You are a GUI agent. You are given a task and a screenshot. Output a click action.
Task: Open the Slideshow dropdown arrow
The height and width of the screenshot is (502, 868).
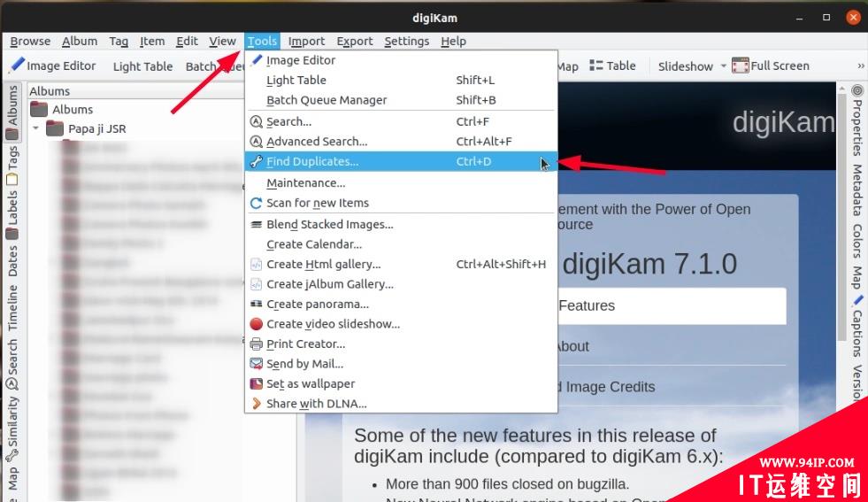[x=723, y=66]
